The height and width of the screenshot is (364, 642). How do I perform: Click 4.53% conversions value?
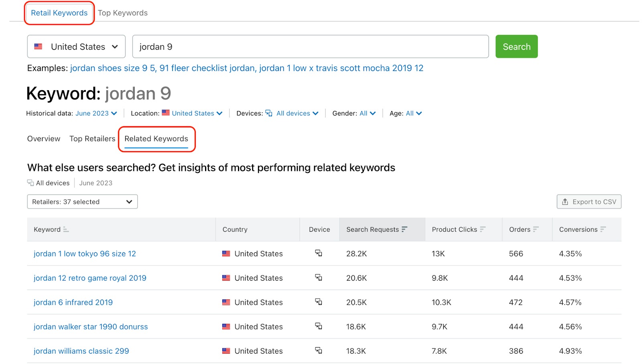570,278
